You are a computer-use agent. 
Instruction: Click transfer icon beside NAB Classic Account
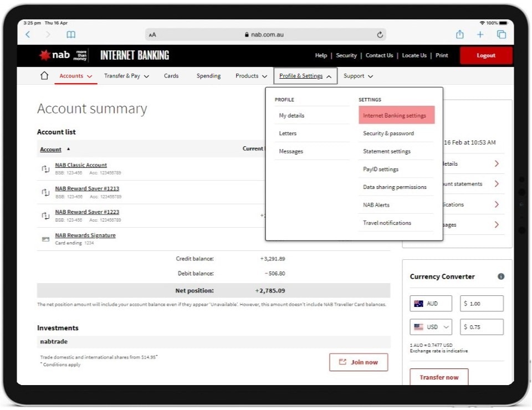(45, 168)
